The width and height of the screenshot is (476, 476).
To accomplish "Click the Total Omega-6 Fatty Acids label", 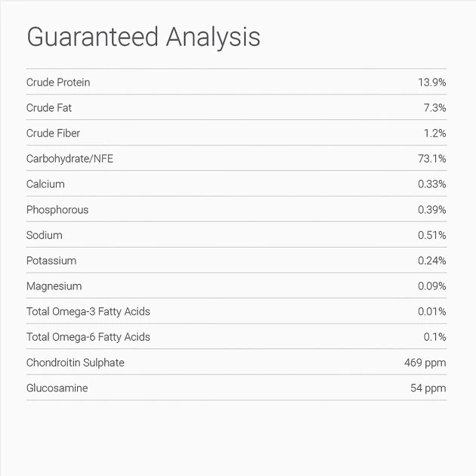I will point(88,337).
